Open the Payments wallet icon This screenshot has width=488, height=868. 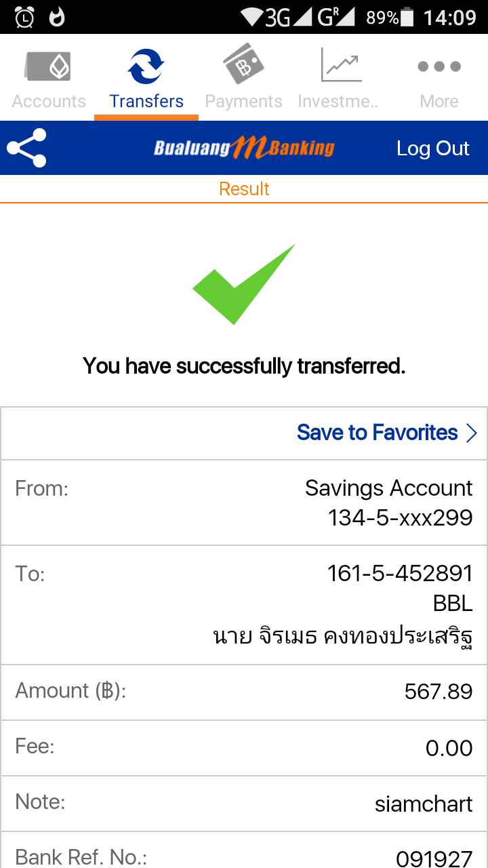(x=243, y=65)
